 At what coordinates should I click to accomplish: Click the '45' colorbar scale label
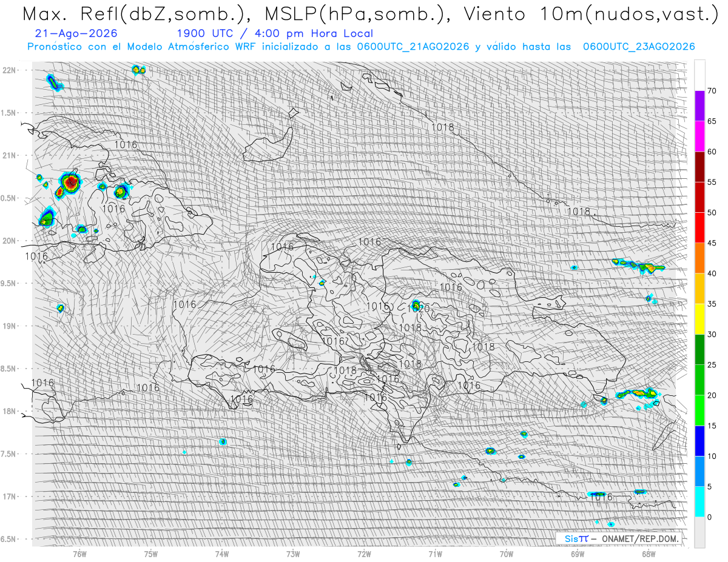pos(712,243)
